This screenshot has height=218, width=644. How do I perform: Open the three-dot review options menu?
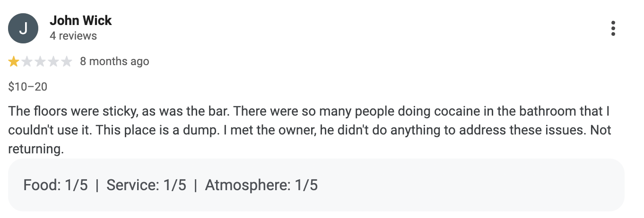[x=613, y=28]
